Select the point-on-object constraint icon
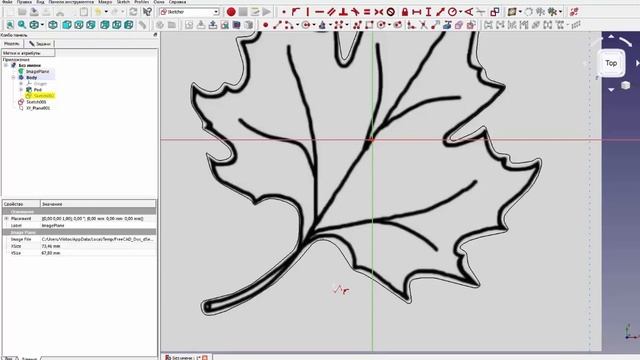640x360 pixels. click(x=296, y=12)
